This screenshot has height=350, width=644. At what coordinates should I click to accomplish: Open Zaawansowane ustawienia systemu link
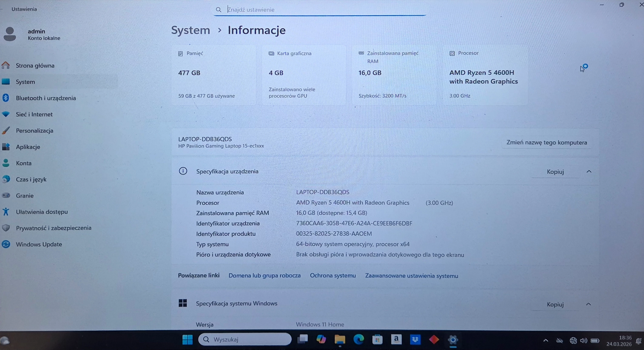coord(411,276)
